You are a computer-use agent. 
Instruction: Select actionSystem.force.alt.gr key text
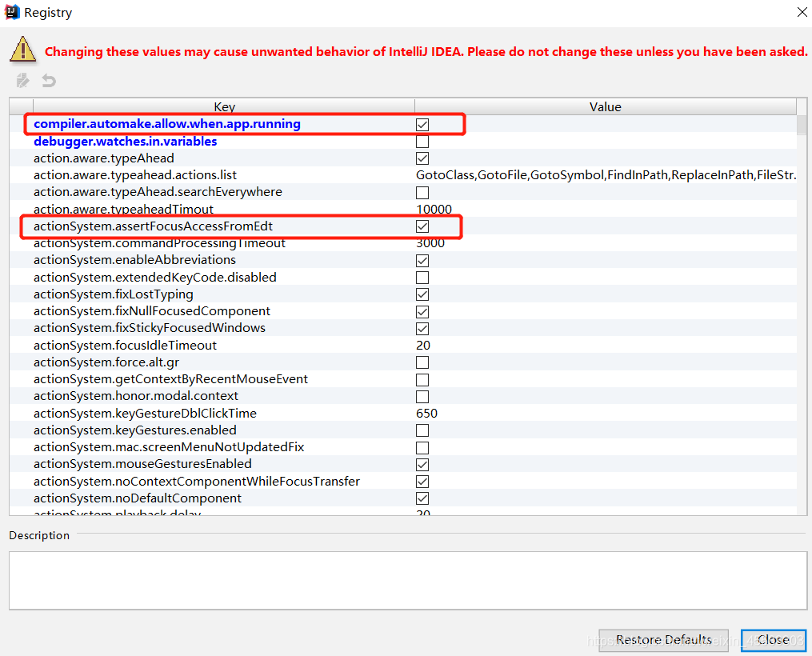point(106,362)
